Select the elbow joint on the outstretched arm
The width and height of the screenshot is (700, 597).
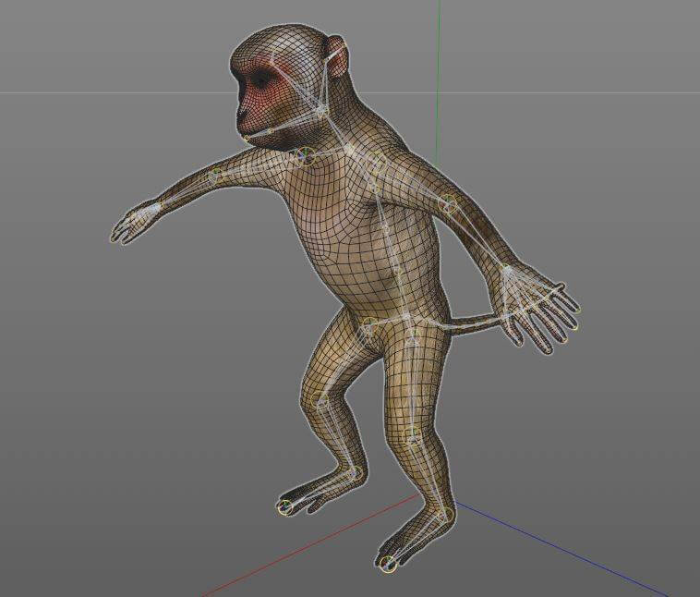[216, 175]
